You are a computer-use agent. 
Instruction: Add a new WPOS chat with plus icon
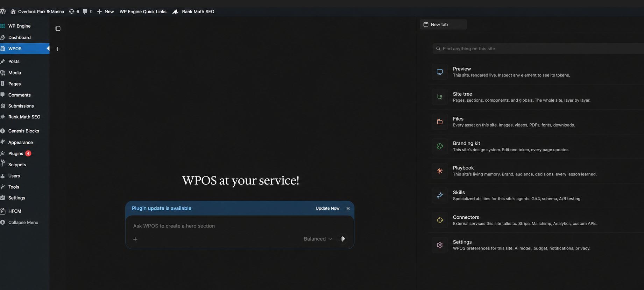pyautogui.click(x=58, y=49)
